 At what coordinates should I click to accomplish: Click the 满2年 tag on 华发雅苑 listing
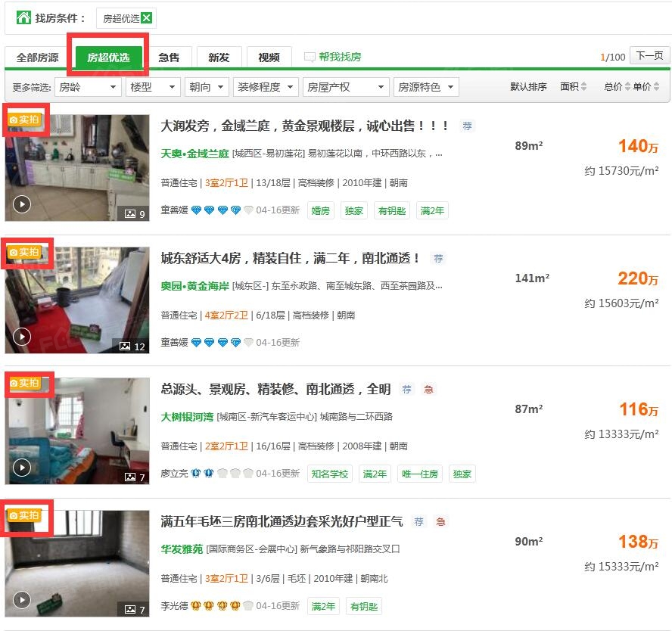coord(323,606)
